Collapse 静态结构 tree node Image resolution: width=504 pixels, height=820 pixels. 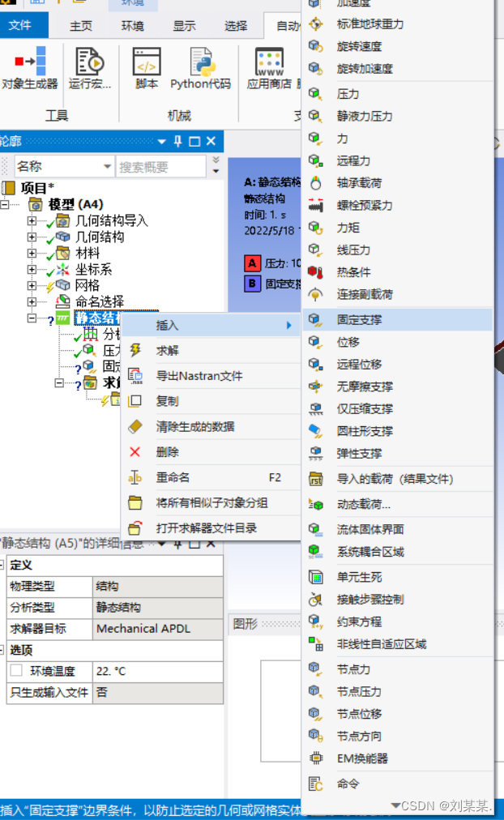click(x=32, y=318)
